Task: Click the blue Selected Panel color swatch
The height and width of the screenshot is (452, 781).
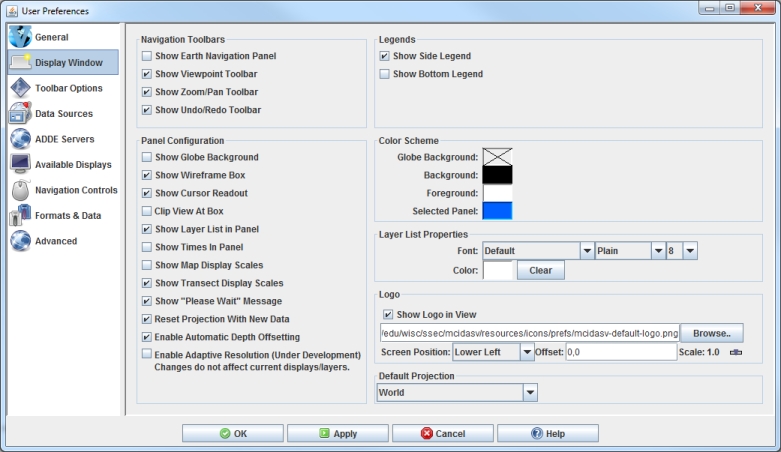Action: [x=497, y=211]
